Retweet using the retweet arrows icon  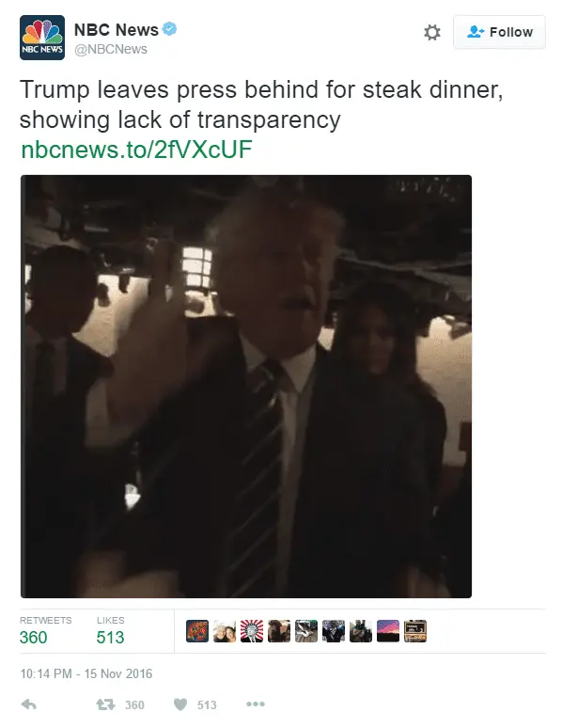[105, 704]
